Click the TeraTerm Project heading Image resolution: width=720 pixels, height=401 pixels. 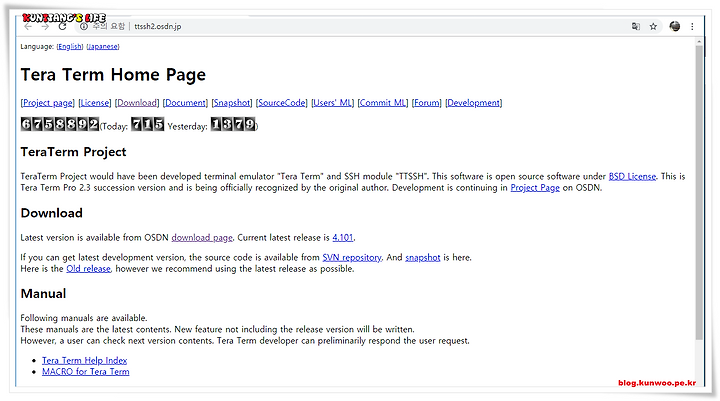(x=73, y=152)
